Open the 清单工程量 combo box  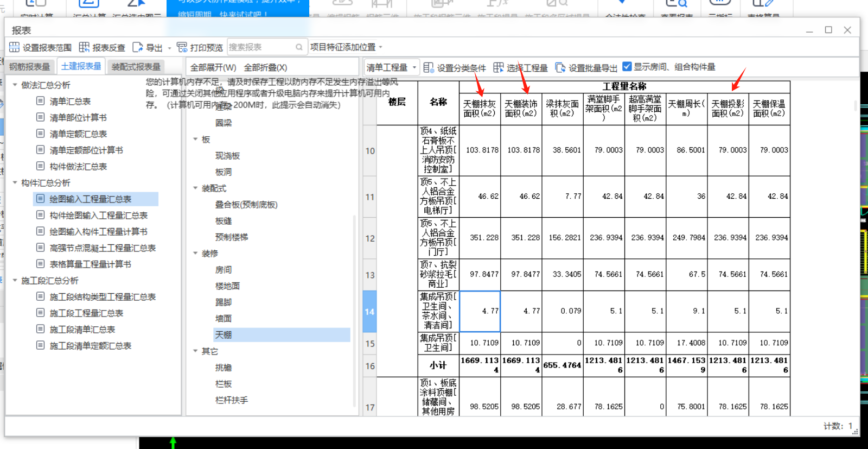tap(391, 67)
